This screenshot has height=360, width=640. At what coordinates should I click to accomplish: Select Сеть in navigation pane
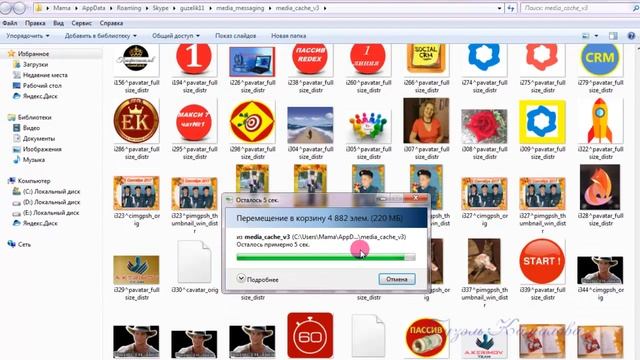pyautogui.click(x=24, y=244)
